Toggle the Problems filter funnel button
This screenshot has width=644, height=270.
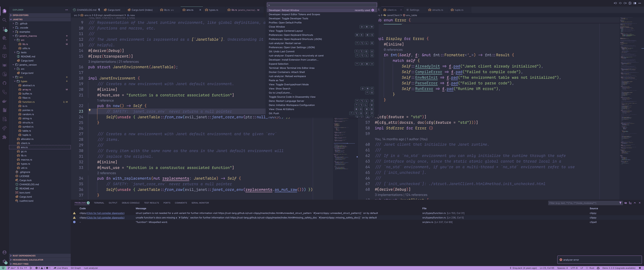pyautogui.click(x=620, y=203)
